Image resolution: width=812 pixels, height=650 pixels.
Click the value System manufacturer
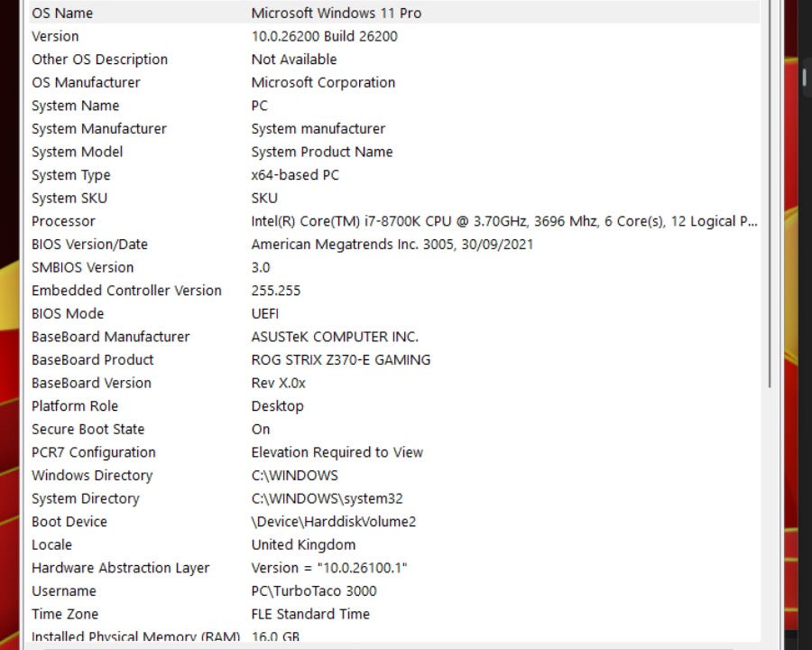pos(318,128)
